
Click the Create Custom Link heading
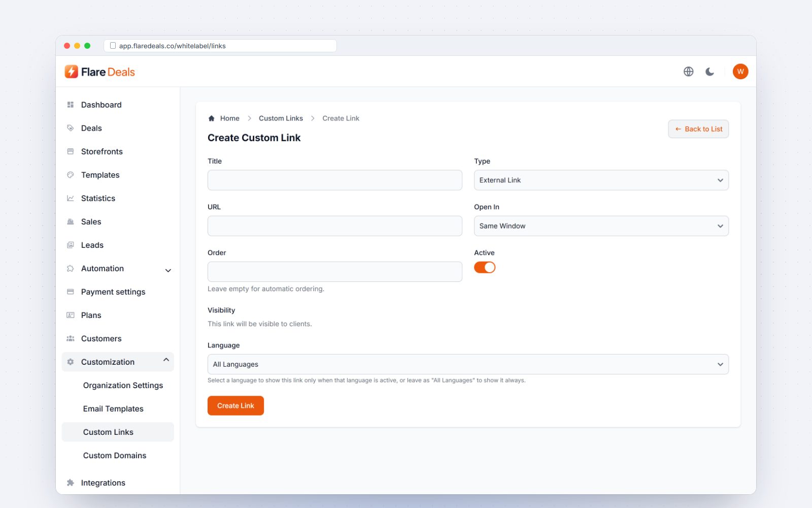pyautogui.click(x=254, y=138)
